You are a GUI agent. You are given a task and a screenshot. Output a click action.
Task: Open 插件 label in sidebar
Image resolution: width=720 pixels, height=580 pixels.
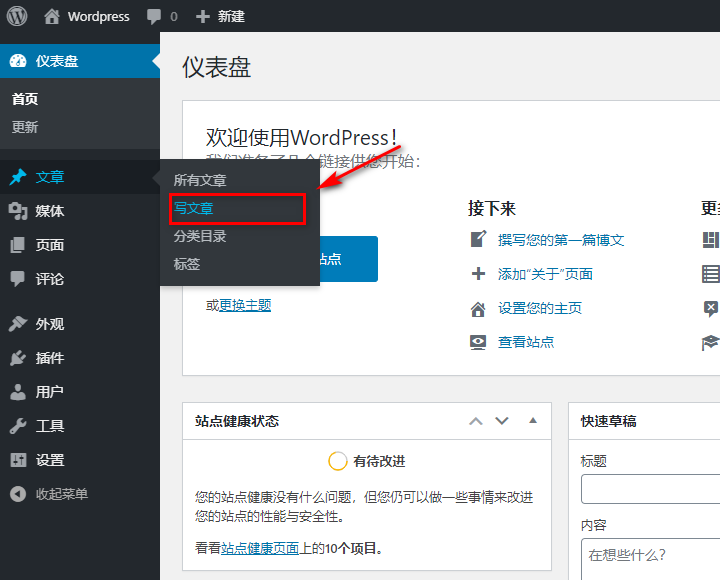tap(50, 358)
